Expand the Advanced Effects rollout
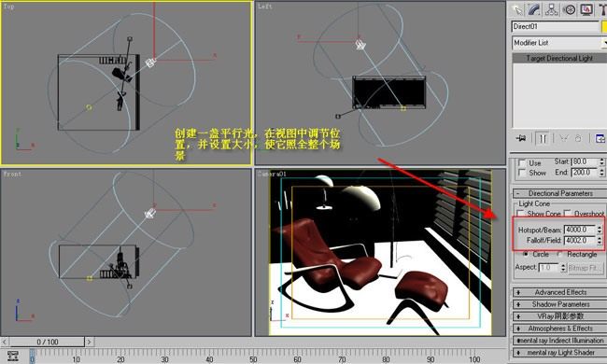Image resolution: width=607 pixels, height=364 pixels. pyautogui.click(x=559, y=292)
